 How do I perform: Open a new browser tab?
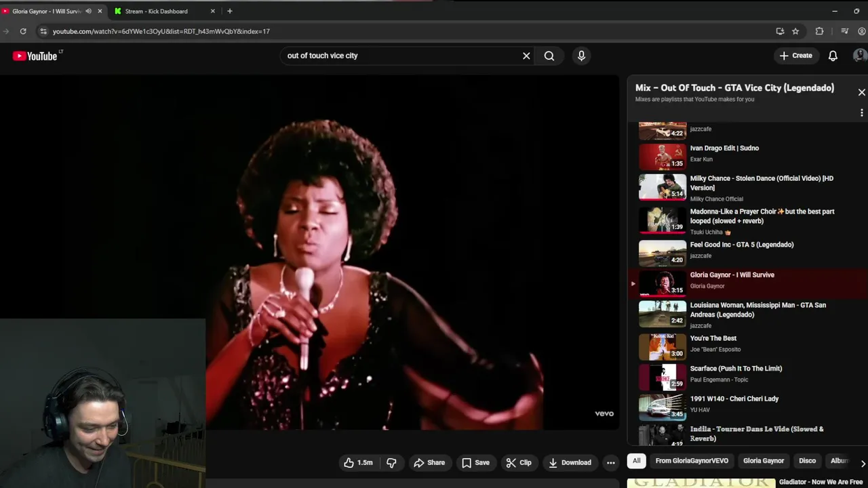coord(229,11)
